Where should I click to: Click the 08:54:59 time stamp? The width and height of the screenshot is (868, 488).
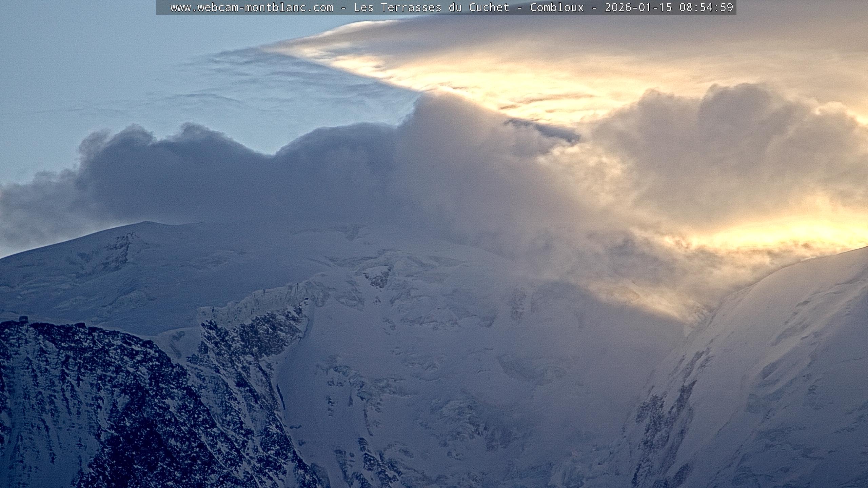(706, 7)
